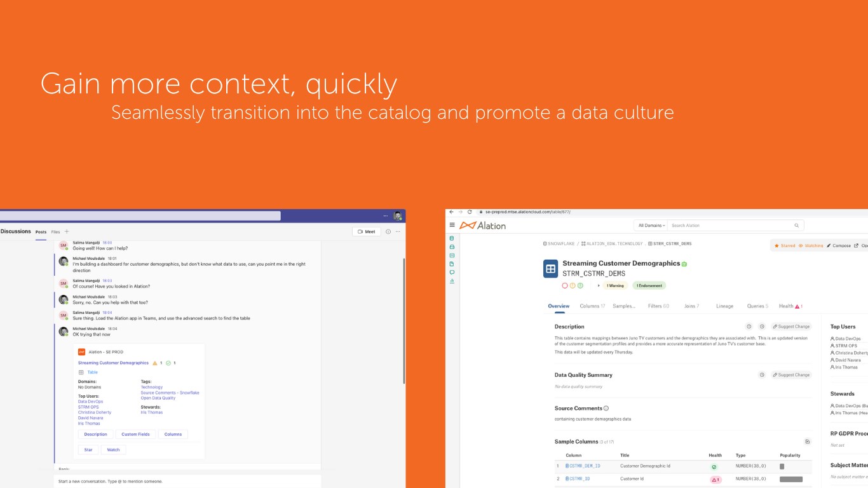Click the Alation logo
This screenshot has height=488, width=868.
click(x=483, y=226)
